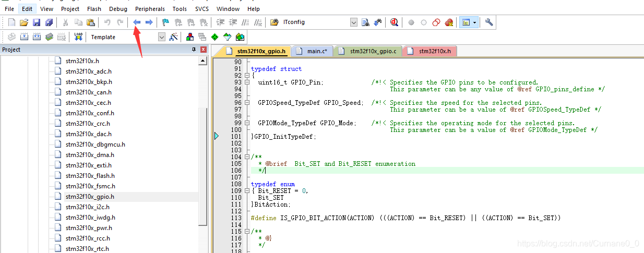Viewport: 644px width, 253px height.
Task: Open the Pack Installer icon
Action: [x=240, y=37]
